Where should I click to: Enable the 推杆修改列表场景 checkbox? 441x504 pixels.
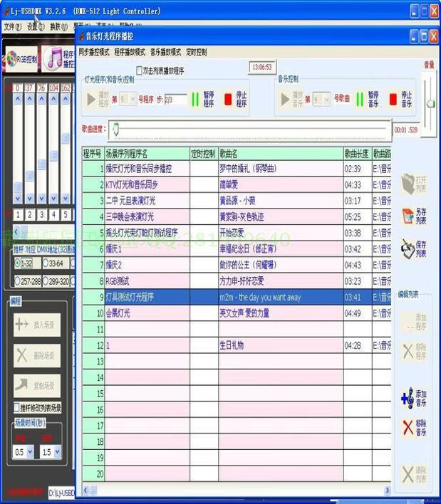coord(17,408)
